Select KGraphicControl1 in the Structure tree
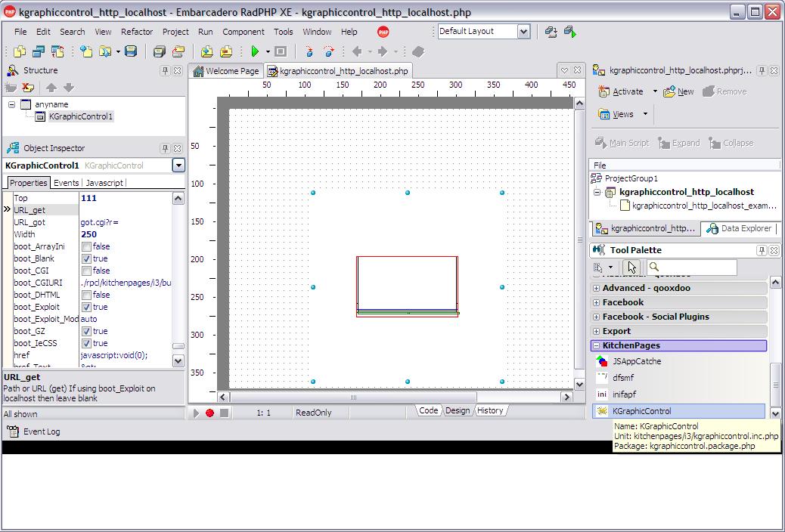This screenshot has height=532, width=785. point(81,116)
